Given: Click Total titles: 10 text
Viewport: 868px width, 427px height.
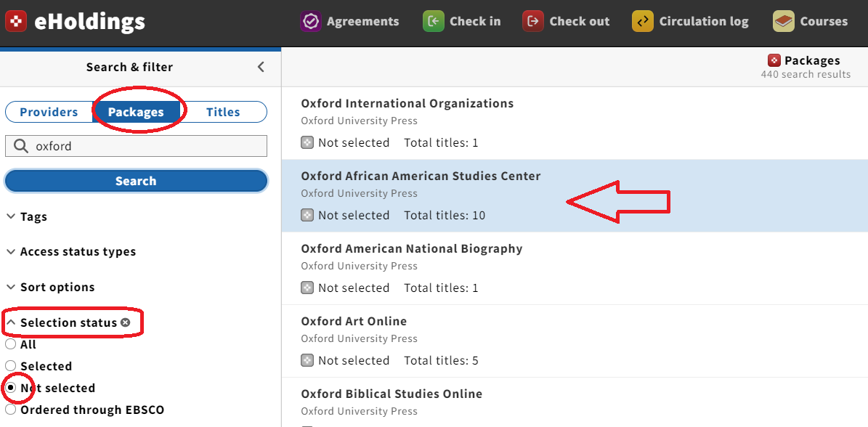Looking at the screenshot, I should [445, 215].
